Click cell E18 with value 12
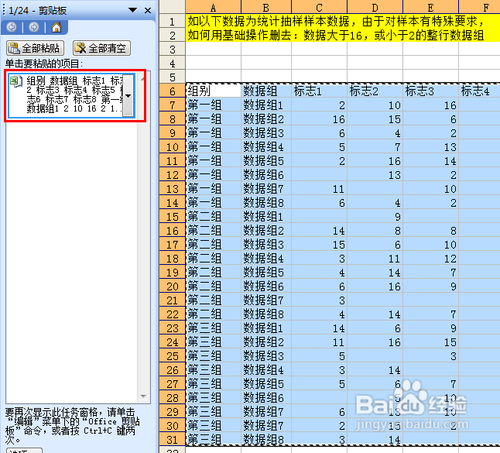 click(x=431, y=258)
